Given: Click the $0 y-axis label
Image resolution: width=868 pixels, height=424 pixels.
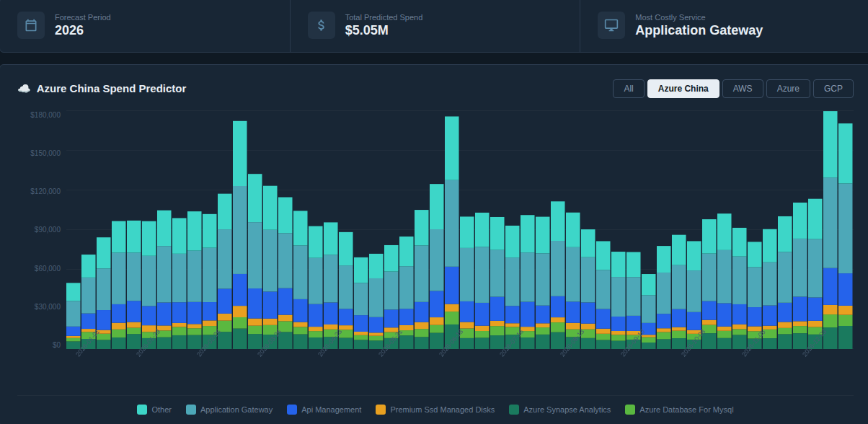Looking at the screenshot, I should click(x=56, y=345).
